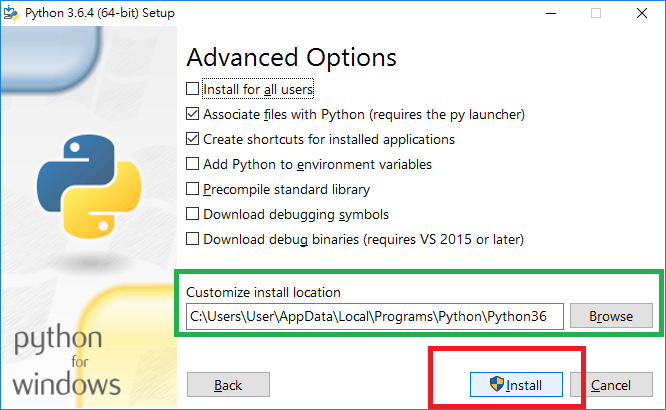Close the Python 3.6.4 Setup window
This screenshot has height=410, width=666.
pyautogui.click(x=642, y=13)
